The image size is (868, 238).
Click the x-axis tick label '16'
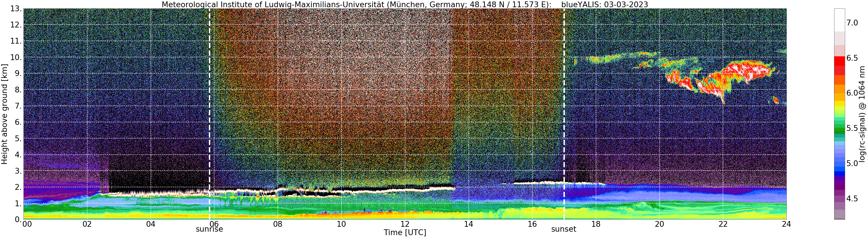point(532,224)
